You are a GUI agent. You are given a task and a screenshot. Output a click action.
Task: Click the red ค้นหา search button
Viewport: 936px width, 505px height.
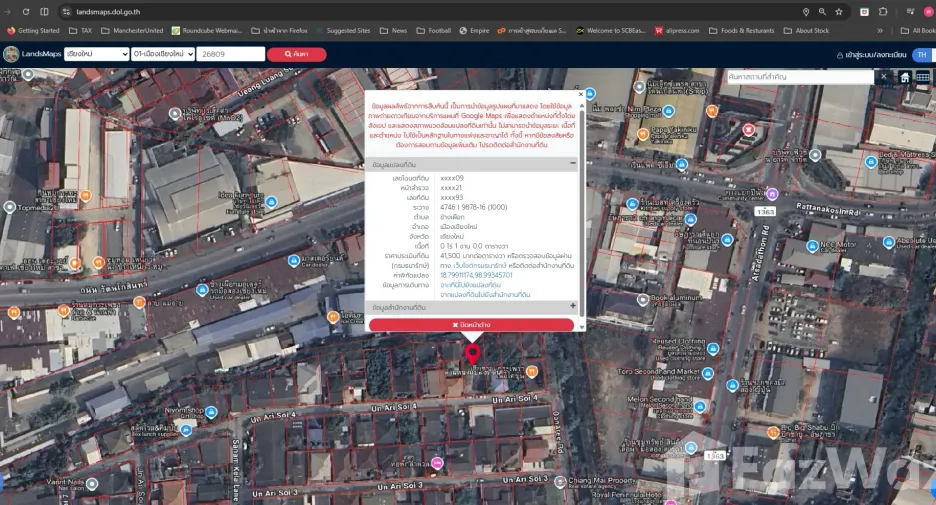point(297,54)
